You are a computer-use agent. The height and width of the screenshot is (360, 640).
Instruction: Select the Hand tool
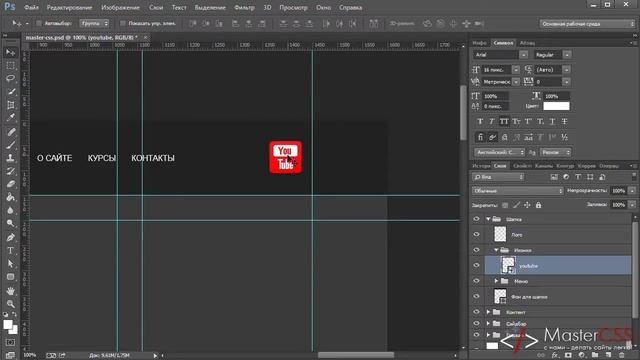click(11, 291)
